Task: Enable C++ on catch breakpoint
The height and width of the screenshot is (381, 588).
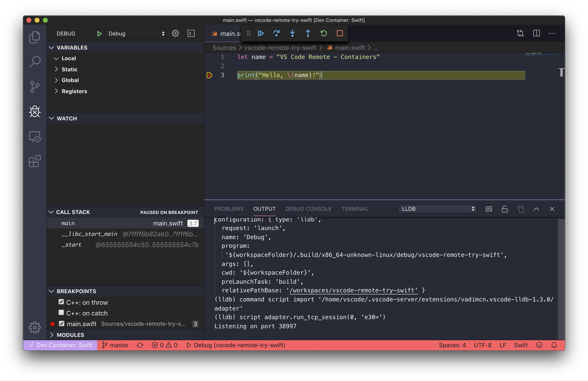Action: click(x=61, y=312)
